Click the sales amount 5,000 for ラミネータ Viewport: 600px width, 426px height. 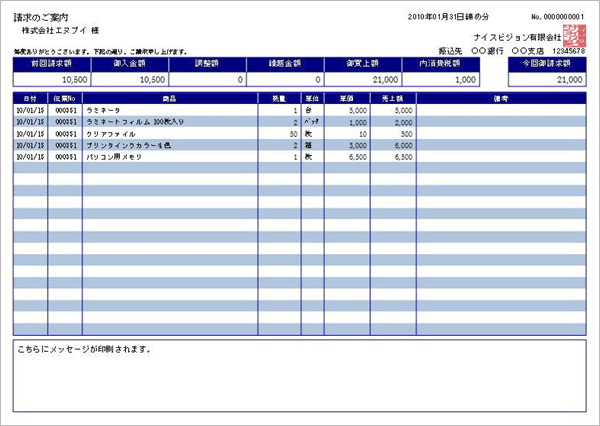coord(404,111)
